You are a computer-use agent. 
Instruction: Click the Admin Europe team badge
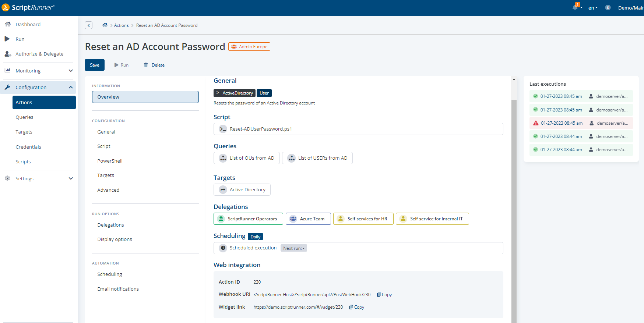pyautogui.click(x=249, y=47)
